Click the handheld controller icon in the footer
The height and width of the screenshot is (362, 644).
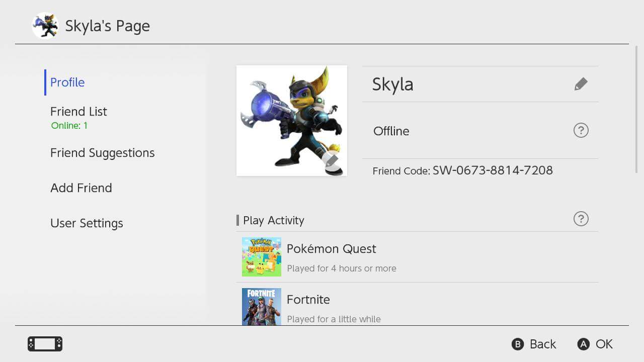tap(45, 344)
